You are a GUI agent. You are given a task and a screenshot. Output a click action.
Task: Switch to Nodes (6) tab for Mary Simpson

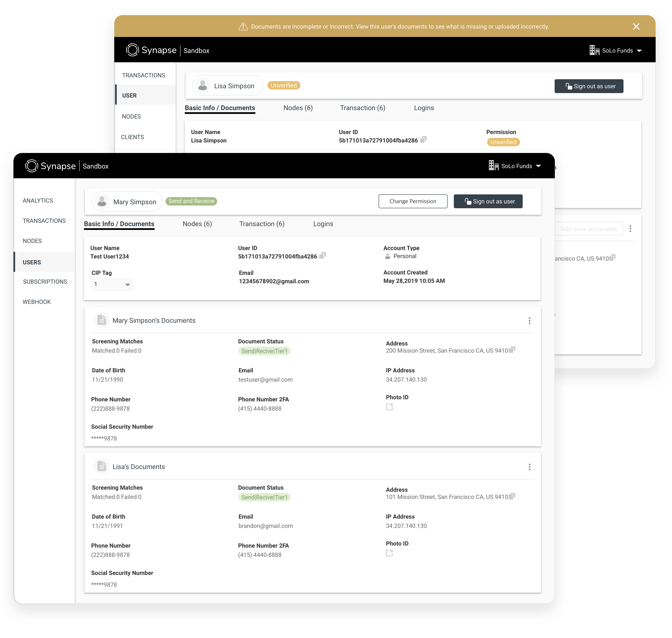[197, 224]
